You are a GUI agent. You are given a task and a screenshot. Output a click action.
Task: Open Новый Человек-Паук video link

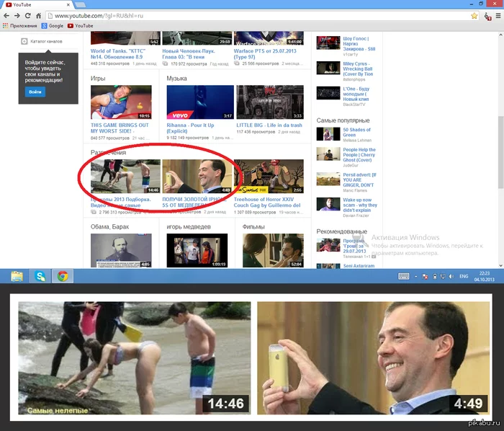click(189, 54)
